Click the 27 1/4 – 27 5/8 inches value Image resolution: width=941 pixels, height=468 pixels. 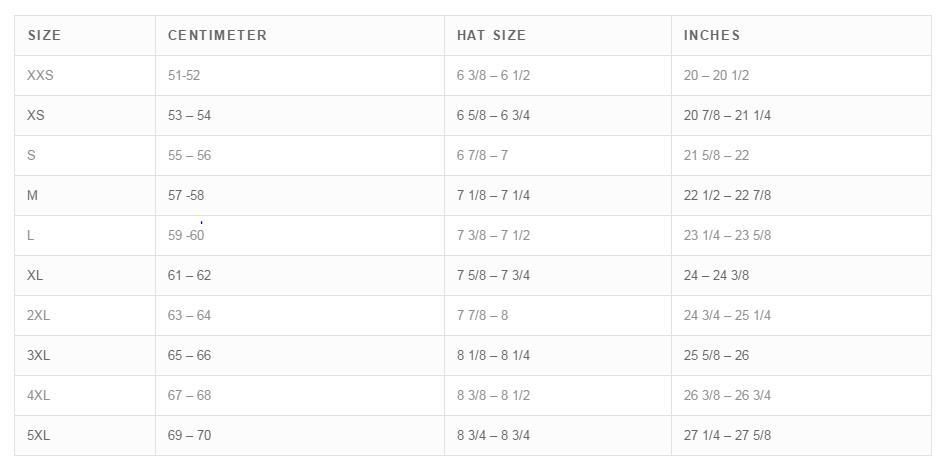click(727, 435)
